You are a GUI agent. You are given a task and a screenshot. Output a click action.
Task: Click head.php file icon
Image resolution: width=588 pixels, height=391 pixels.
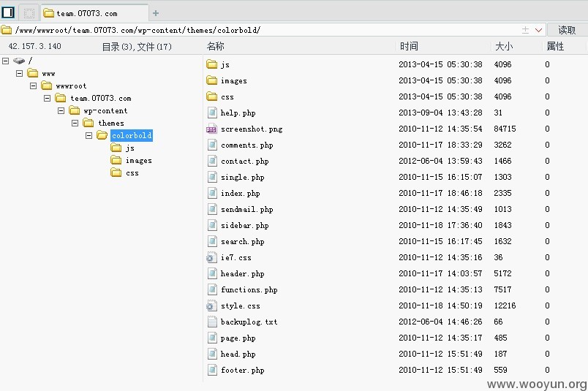point(212,354)
